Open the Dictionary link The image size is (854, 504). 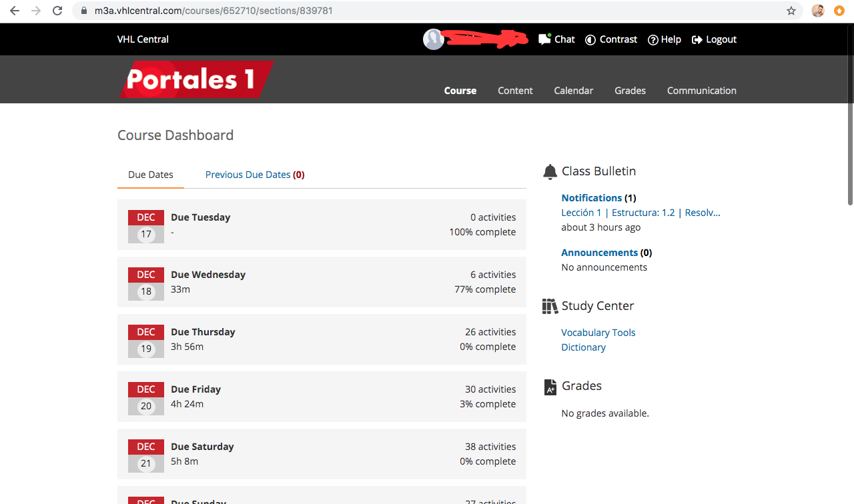click(x=583, y=347)
